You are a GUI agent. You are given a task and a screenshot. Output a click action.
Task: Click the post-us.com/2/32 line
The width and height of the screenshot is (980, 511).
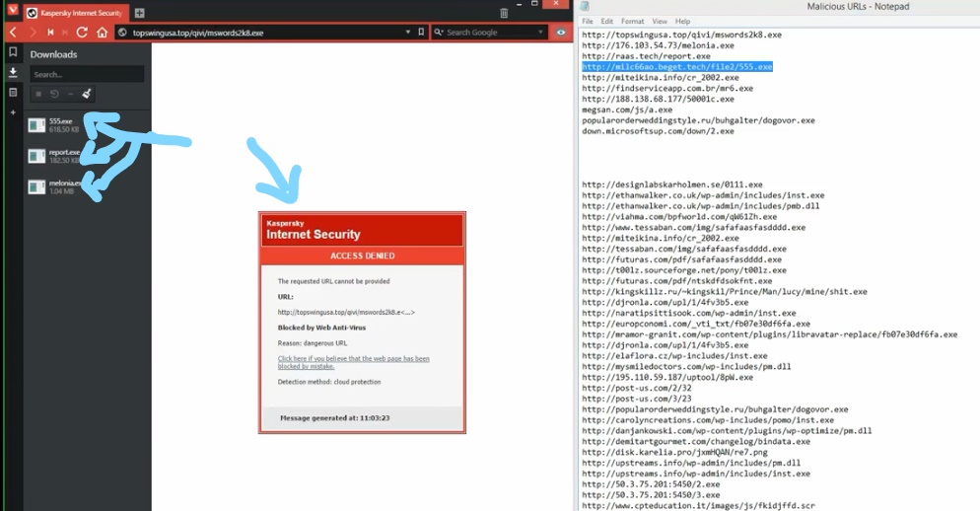[636, 388]
